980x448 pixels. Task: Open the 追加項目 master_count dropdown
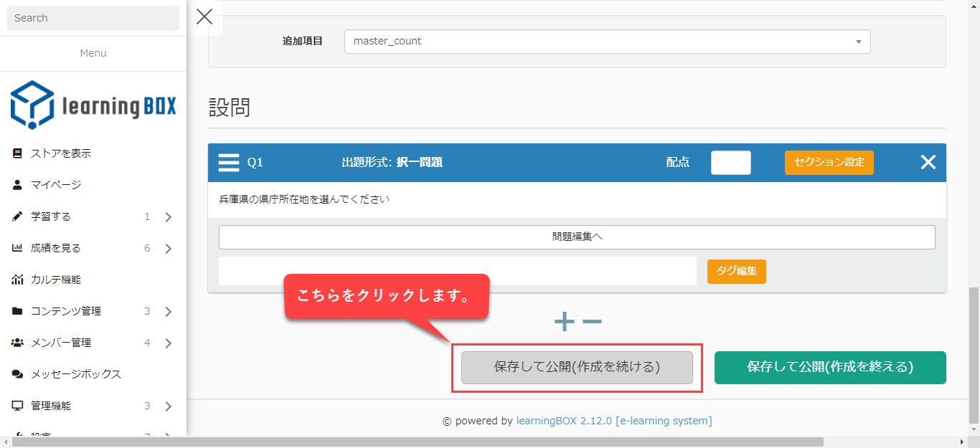click(607, 42)
